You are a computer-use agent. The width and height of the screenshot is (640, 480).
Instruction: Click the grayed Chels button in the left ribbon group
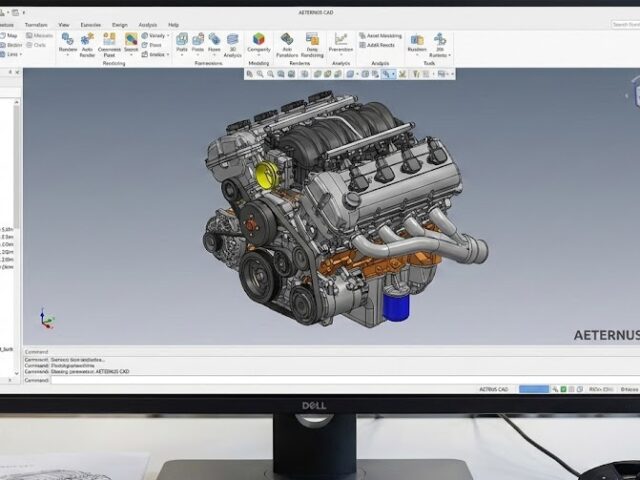coord(36,45)
